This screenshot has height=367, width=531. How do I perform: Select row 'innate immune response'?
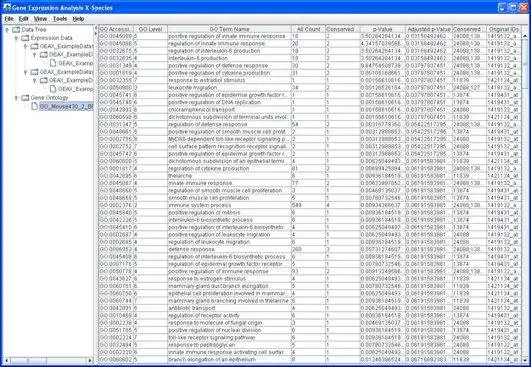[310, 183]
